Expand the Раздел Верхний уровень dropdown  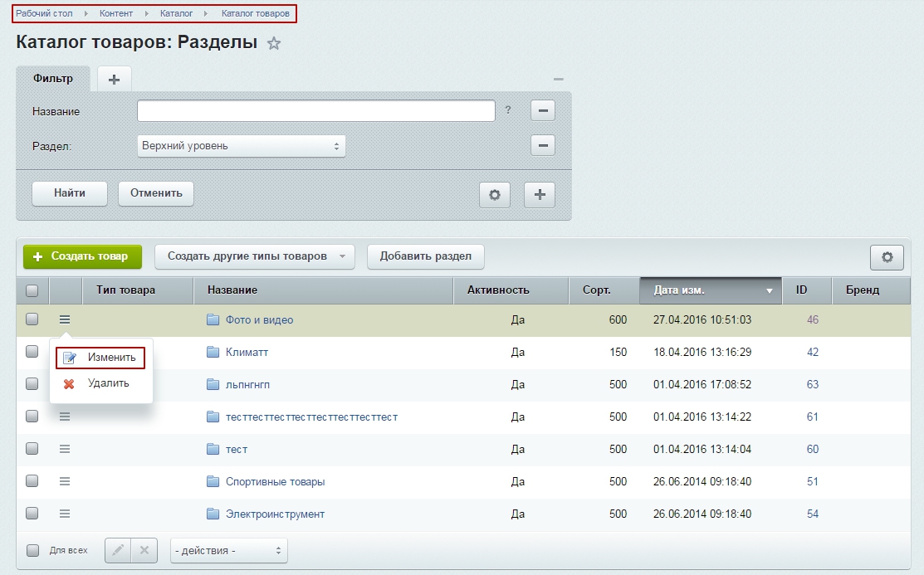241,146
